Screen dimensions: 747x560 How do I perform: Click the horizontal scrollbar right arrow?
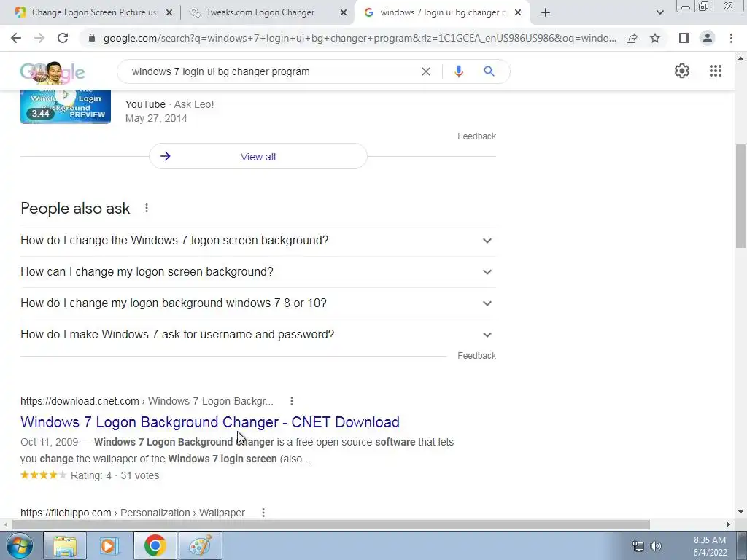[728, 524]
